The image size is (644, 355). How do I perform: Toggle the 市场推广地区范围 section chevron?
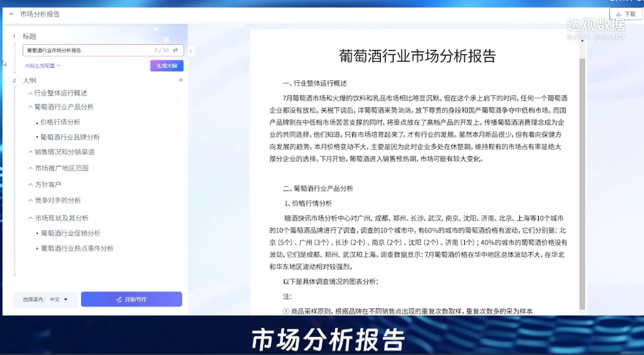coord(31,168)
